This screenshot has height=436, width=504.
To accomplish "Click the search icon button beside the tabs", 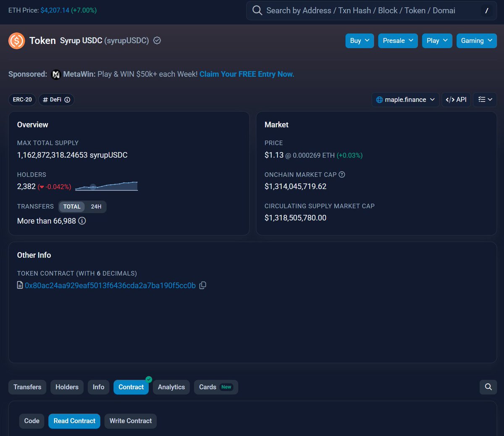I will pos(488,387).
